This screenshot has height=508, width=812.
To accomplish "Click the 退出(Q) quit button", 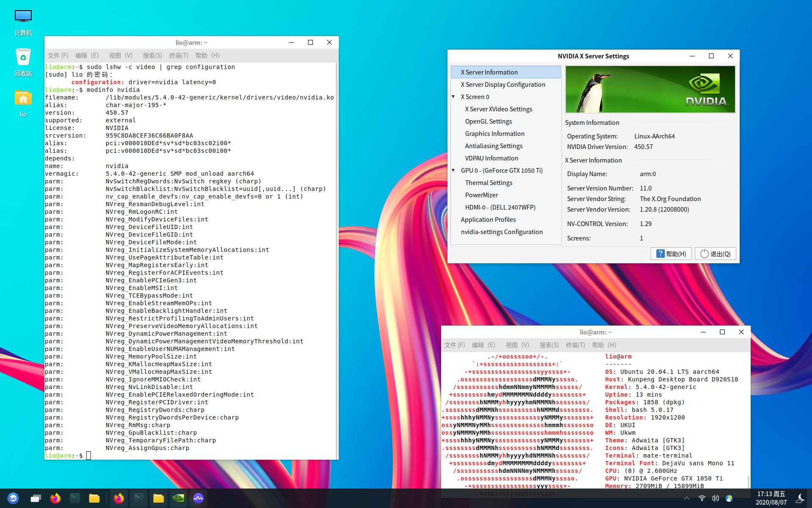I will (x=716, y=254).
